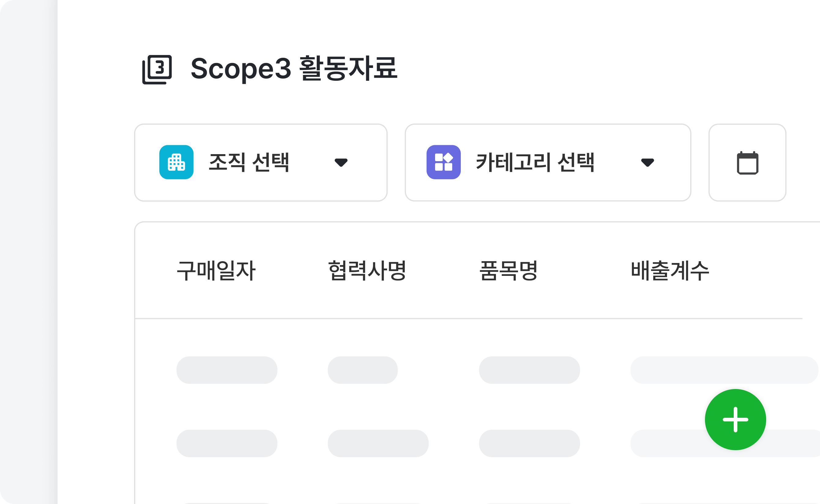The image size is (820, 504).
Task: Click the Scope3 stacked pages icon
Action: click(157, 69)
